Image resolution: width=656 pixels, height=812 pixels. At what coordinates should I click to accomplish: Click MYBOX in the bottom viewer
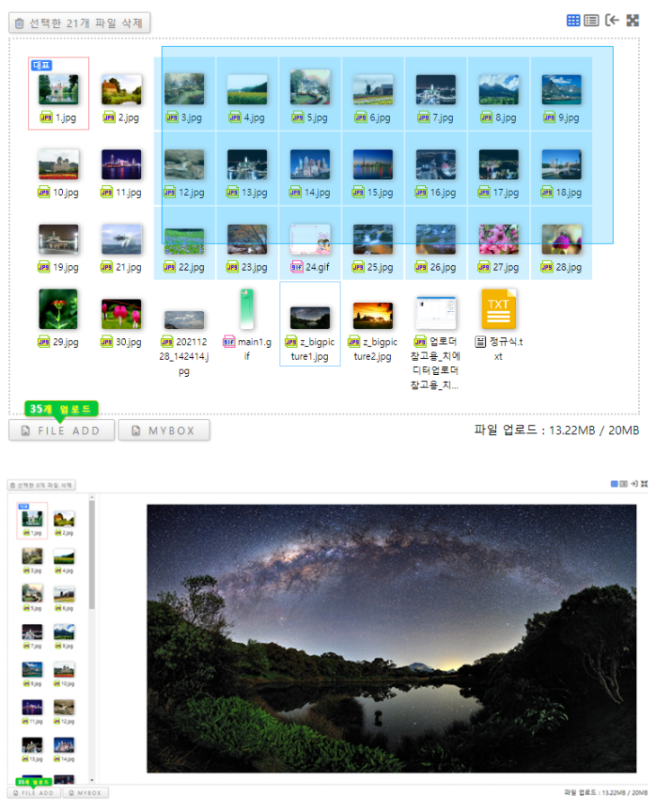coord(85,793)
